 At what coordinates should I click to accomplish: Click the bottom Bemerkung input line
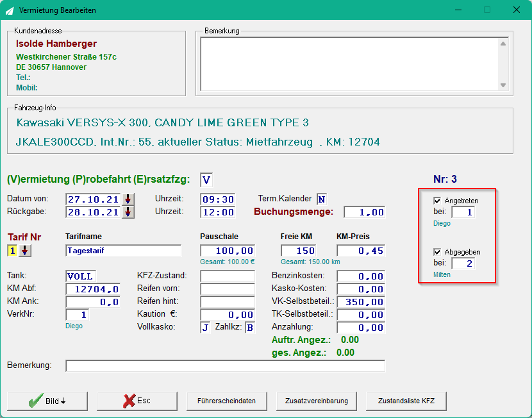point(225,366)
